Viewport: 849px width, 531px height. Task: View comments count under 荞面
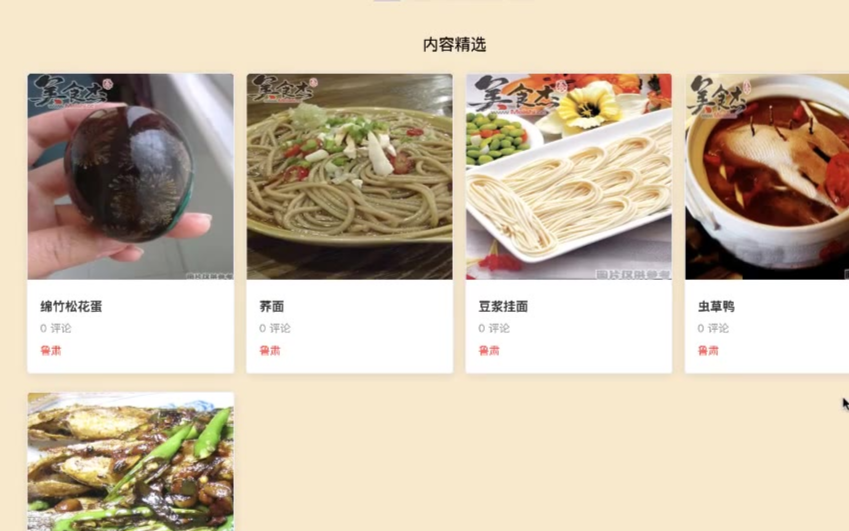275,328
